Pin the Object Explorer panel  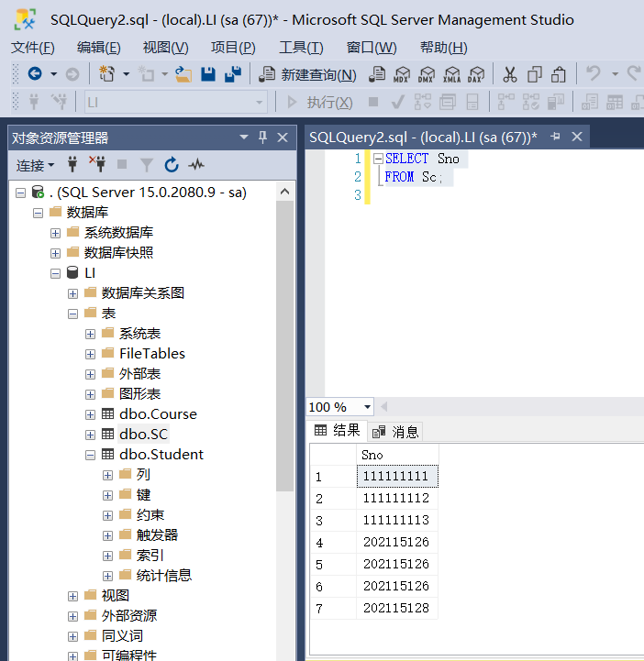tap(262, 137)
